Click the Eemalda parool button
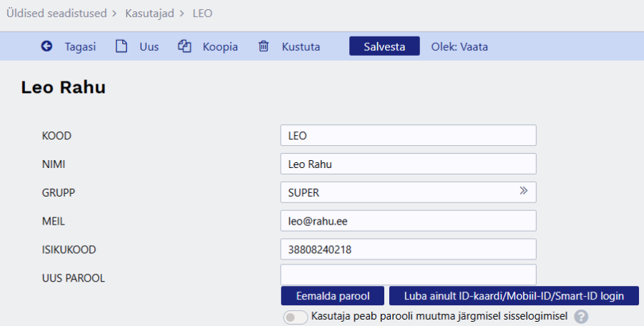644x326 pixels. [332, 296]
